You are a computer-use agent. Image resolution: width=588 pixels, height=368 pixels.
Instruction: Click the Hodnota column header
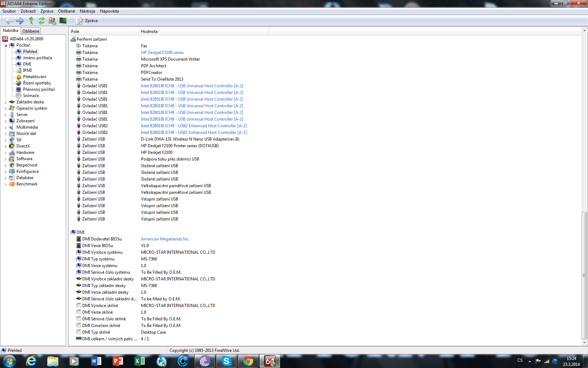coord(204,32)
